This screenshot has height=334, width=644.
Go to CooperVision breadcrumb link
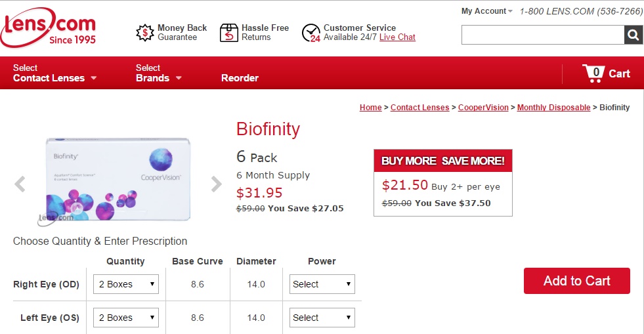(483, 108)
